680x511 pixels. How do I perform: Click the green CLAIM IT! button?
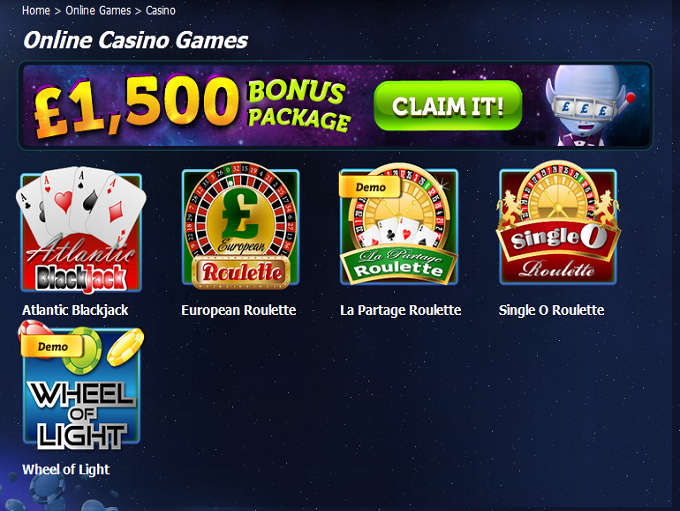coord(448,105)
